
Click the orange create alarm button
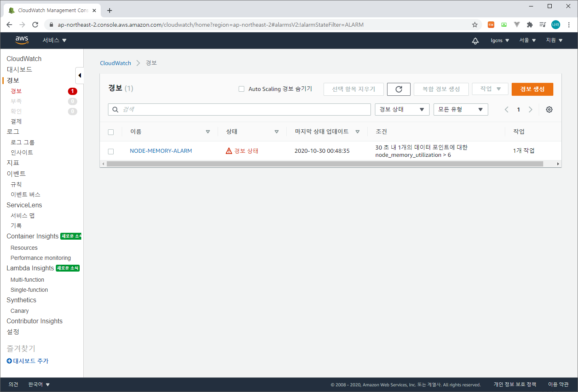click(x=532, y=89)
